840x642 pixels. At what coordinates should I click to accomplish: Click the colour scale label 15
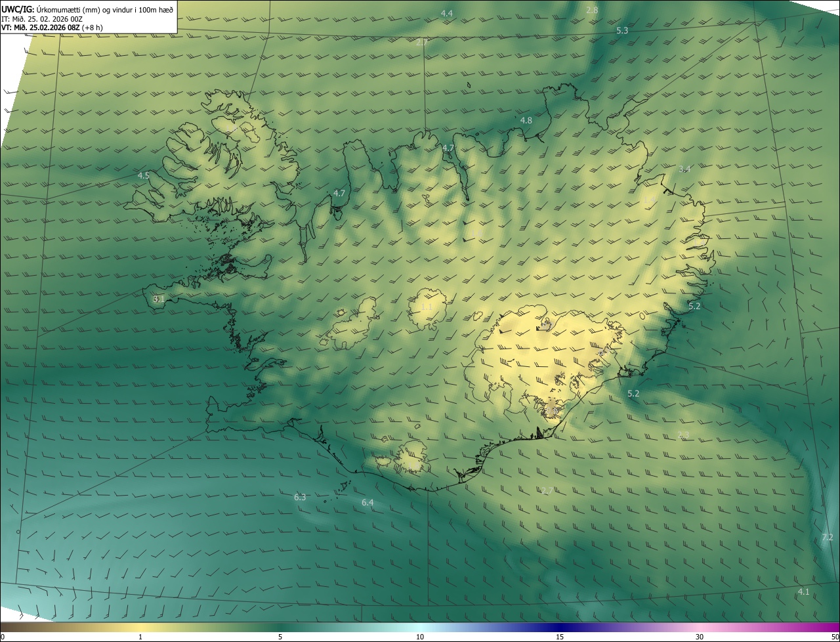(560, 637)
